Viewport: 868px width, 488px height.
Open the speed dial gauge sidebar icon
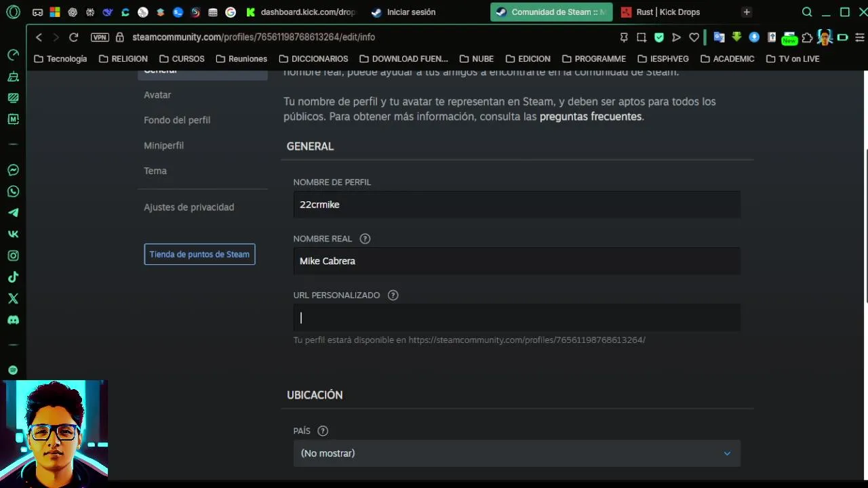coord(13,55)
